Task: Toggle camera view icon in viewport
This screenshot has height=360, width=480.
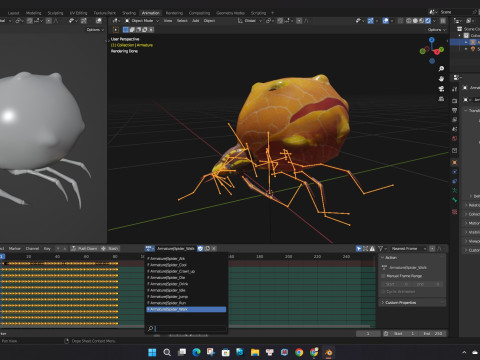Action: (441, 89)
